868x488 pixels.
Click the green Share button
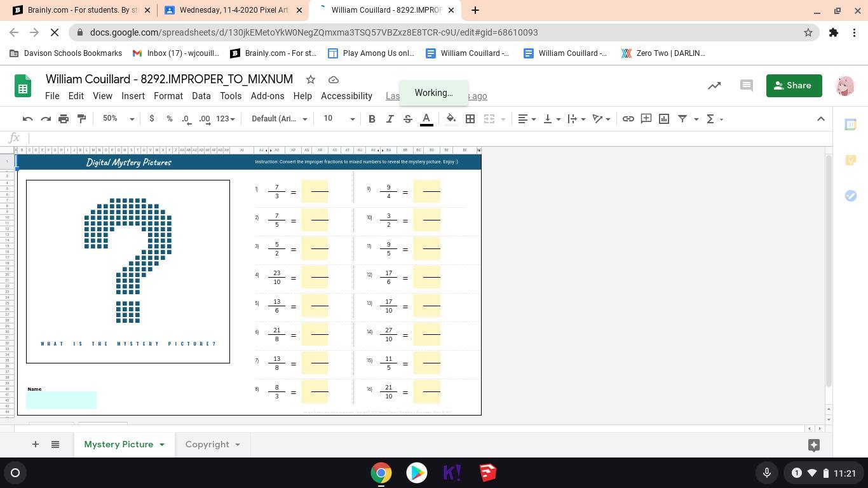(x=794, y=86)
